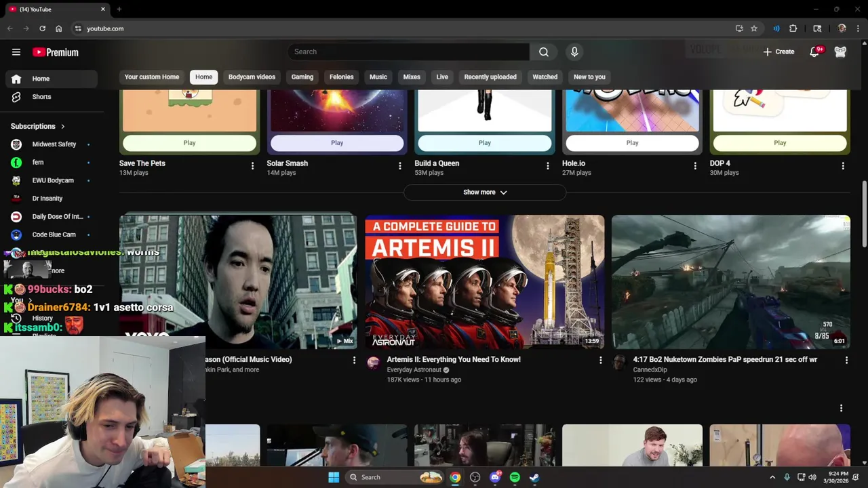Open Artemis II video title link
Screen dimensions: 868x488
pos(454,359)
